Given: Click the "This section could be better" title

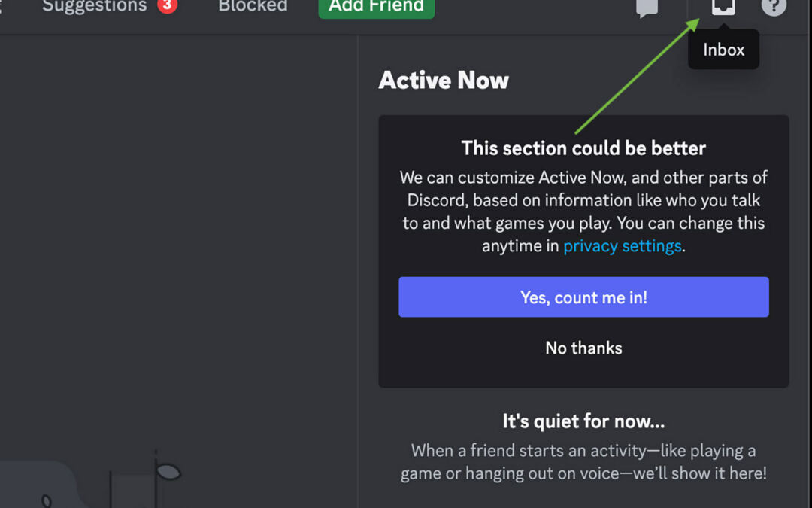Looking at the screenshot, I should click(583, 148).
